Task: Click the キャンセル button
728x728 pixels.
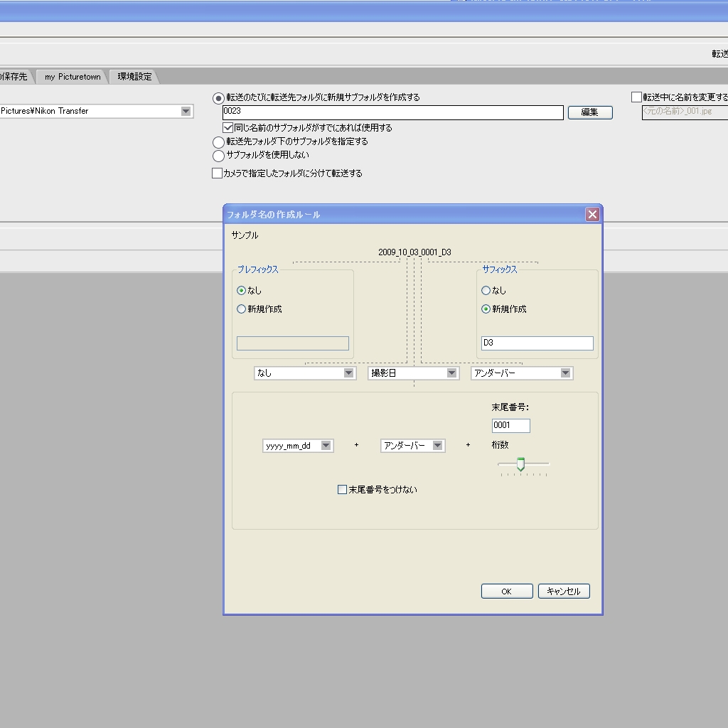Action: pyautogui.click(x=564, y=591)
